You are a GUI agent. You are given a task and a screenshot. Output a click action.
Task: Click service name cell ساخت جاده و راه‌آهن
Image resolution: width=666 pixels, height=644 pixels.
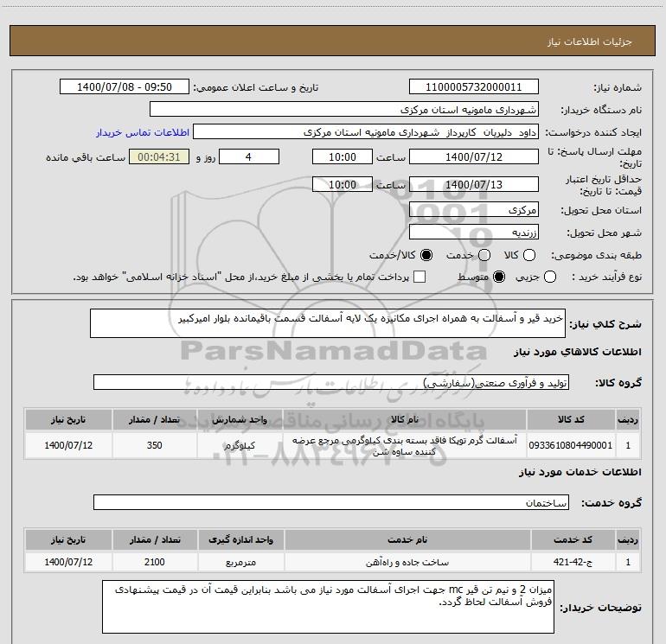pyautogui.click(x=407, y=562)
